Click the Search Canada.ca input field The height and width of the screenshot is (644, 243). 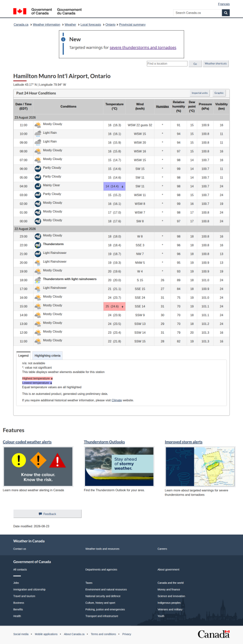click(198, 13)
